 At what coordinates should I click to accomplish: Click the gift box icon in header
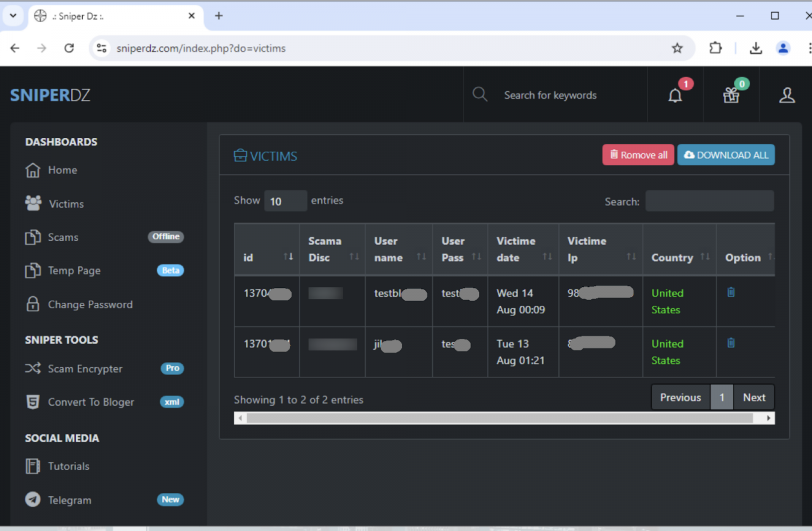point(731,95)
